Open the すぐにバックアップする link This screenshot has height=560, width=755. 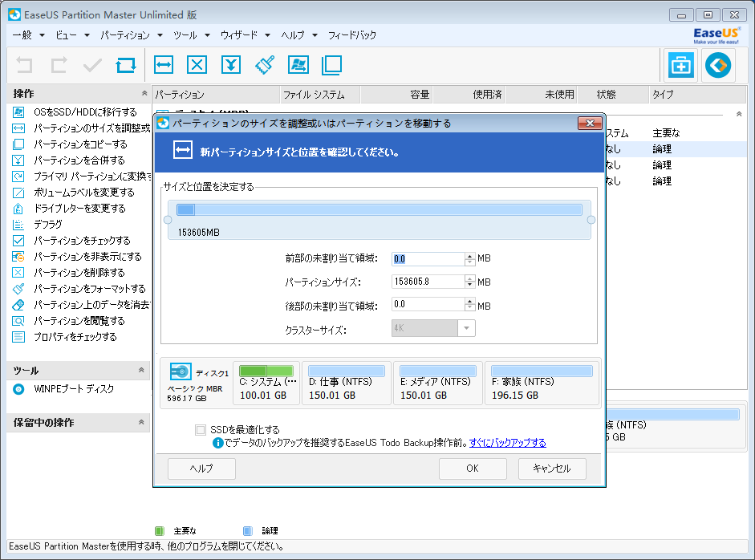point(508,443)
